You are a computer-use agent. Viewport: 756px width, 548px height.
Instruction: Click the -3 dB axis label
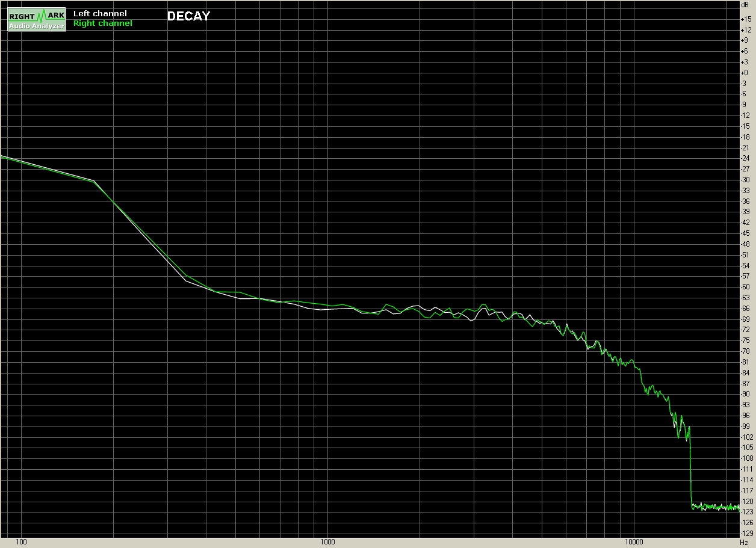[745, 84]
